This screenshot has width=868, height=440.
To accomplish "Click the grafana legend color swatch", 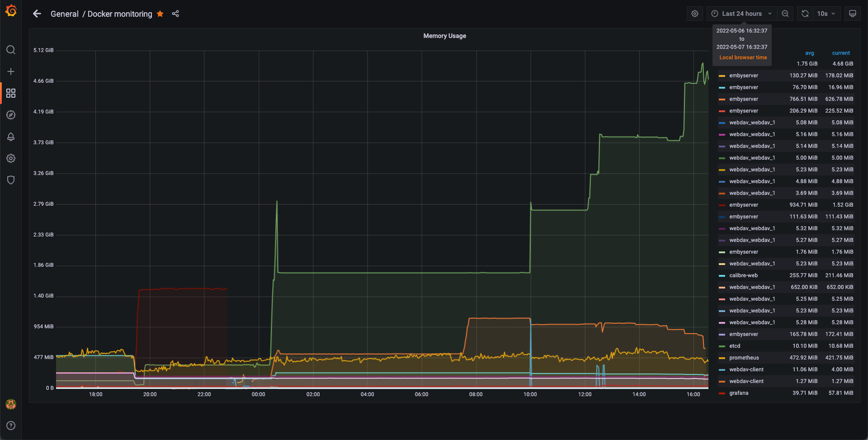I will [x=722, y=393].
